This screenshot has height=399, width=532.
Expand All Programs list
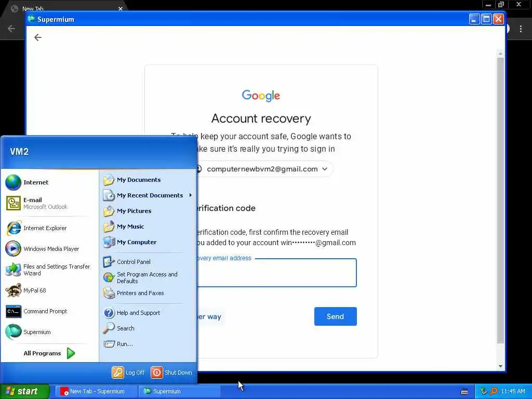point(49,353)
